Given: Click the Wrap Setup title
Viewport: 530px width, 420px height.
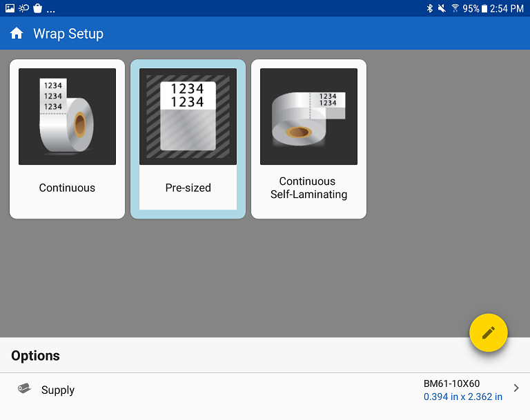Looking at the screenshot, I should [68, 34].
